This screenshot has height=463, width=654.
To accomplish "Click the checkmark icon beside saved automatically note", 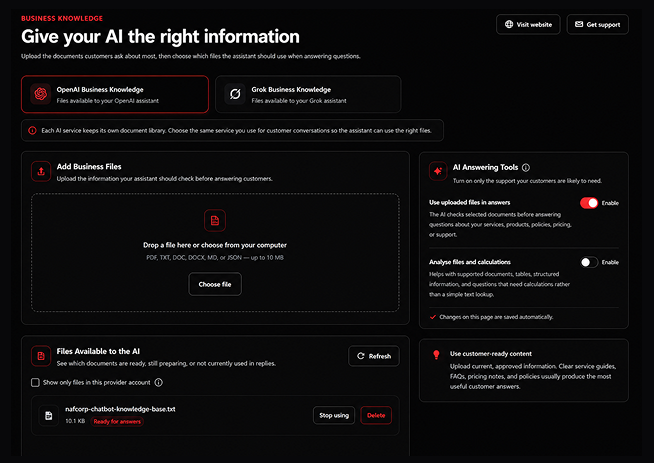I will tap(433, 317).
